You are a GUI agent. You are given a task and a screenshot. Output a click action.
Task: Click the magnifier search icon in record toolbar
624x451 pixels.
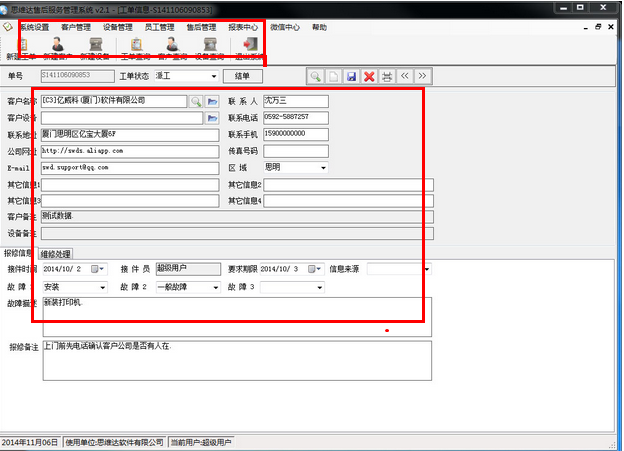point(316,76)
